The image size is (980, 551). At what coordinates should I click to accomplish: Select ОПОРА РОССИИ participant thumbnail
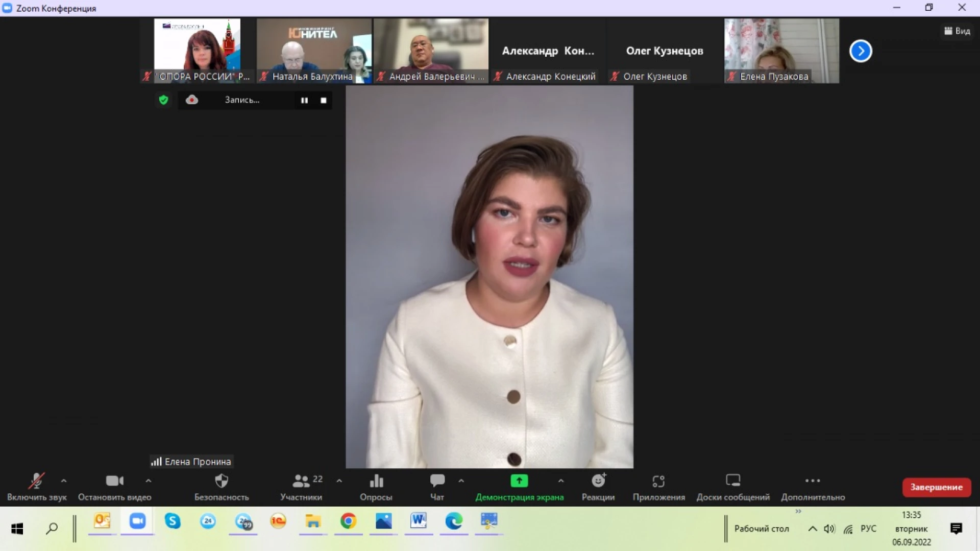(198, 51)
